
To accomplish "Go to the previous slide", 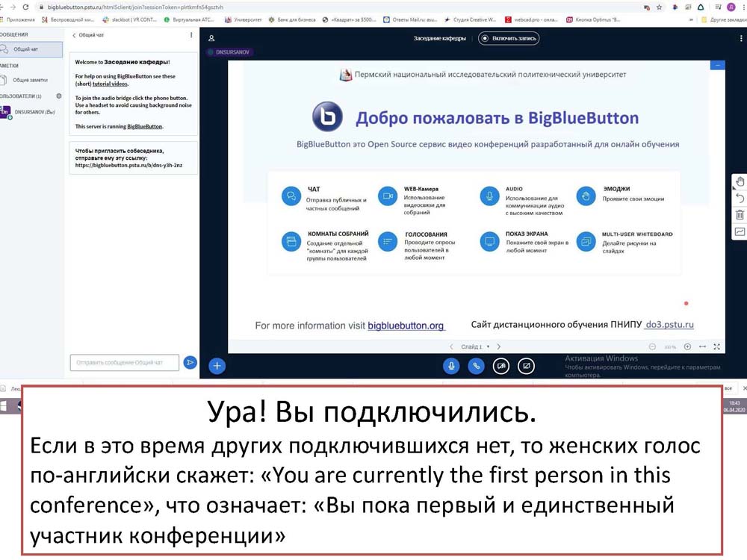I will (x=451, y=346).
